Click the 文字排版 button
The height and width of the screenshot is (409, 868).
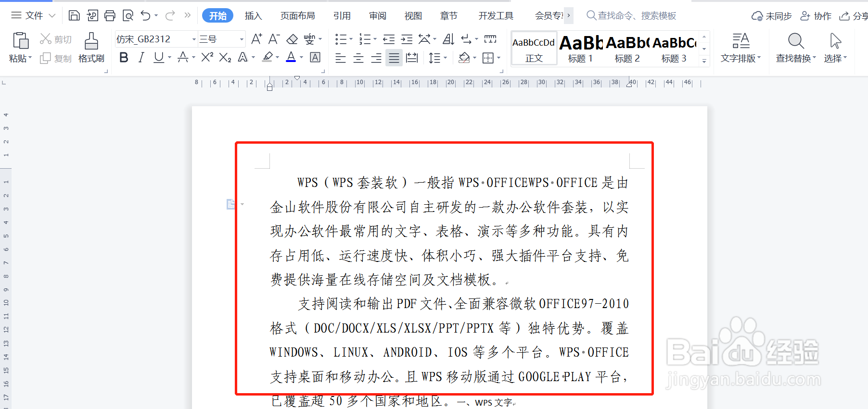coord(741,48)
